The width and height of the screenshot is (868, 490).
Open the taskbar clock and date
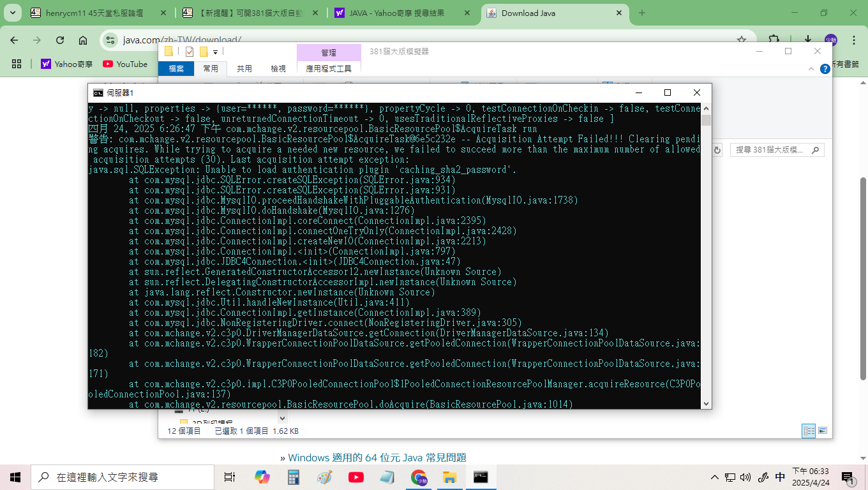click(x=811, y=477)
